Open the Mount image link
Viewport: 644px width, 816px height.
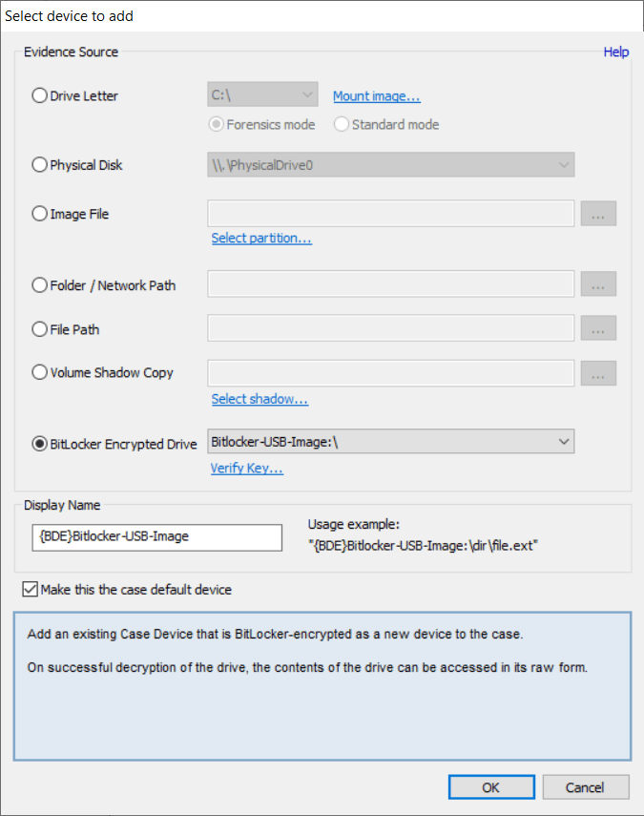[376, 95]
